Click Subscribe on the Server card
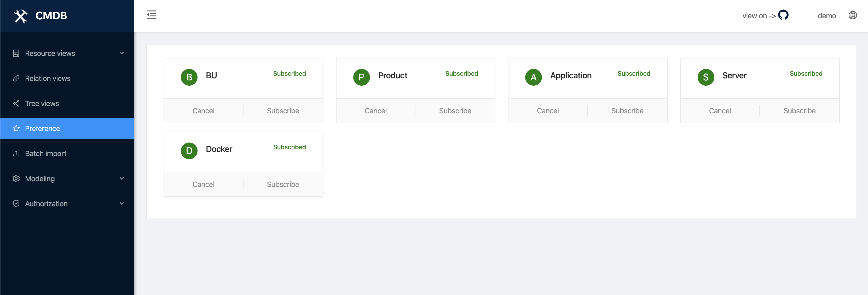This screenshot has height=295, width=868. (x=799, y=111)
